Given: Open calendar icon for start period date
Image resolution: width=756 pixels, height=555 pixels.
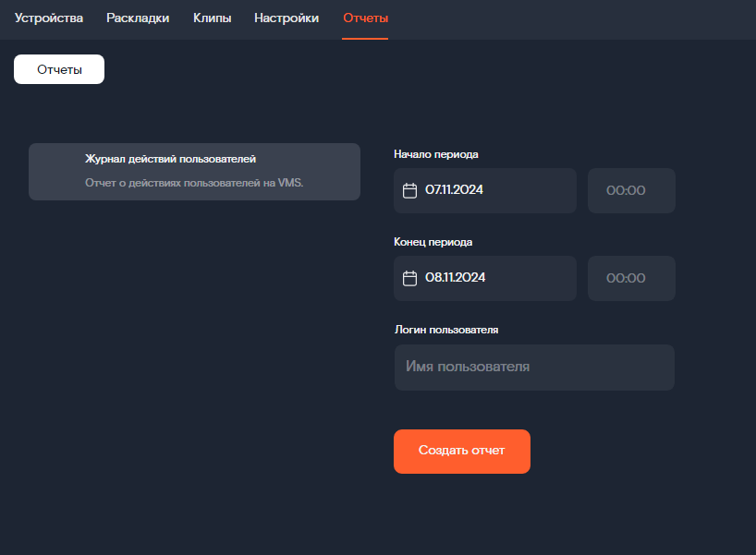Looking at the screenshot, I should (x=410, y=190).
